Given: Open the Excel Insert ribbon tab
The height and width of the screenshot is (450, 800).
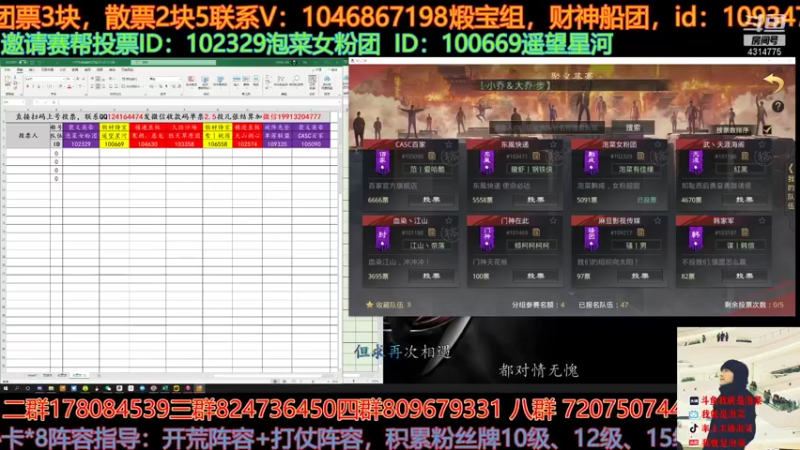Looking at the screenshot, I should coord(32,70).
